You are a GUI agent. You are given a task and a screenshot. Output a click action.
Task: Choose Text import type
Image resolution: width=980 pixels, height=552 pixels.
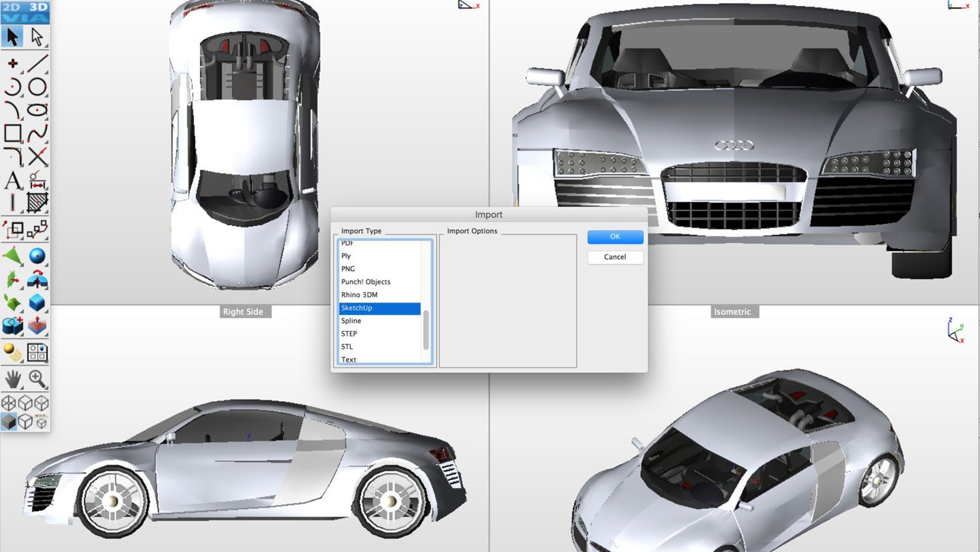[380, 359]
